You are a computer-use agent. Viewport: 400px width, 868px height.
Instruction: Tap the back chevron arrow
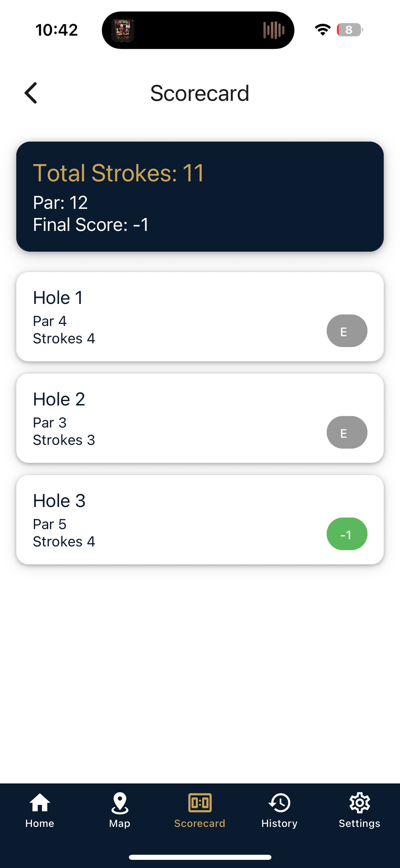pyautogui.click(x=31, y=93)
